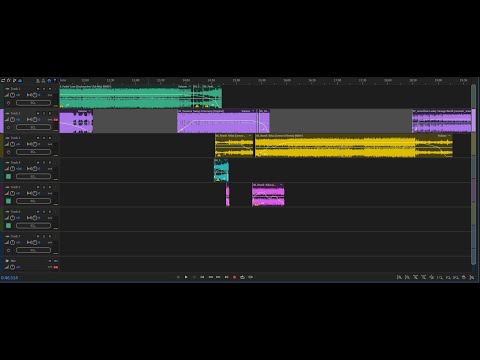The height and width of the screenshot is (360, 480).
Task: Click the 0:46.534 time display
Action: click(x=9, y=277)
